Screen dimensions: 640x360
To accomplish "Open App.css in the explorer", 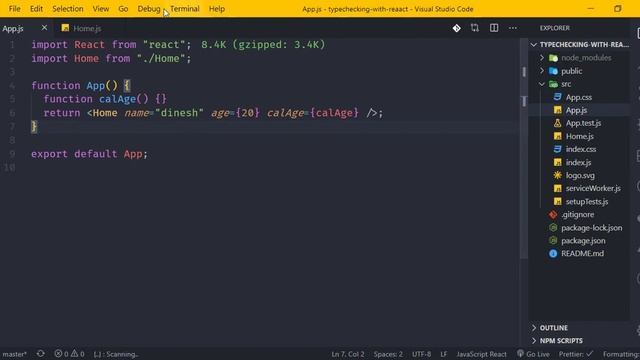I will [x=579, y=97].
